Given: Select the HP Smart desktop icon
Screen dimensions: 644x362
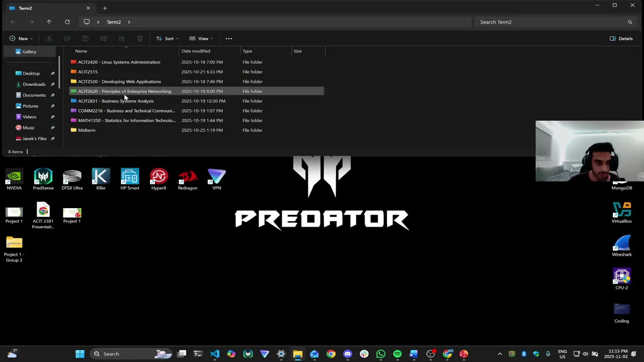Looking at the screenshot, I should click(130, 179).
